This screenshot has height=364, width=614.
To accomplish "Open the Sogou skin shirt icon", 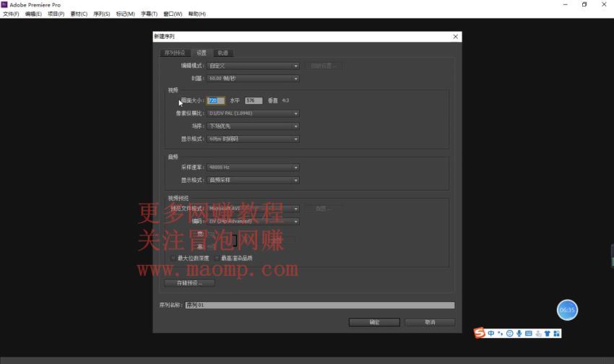I will [548, 334].
